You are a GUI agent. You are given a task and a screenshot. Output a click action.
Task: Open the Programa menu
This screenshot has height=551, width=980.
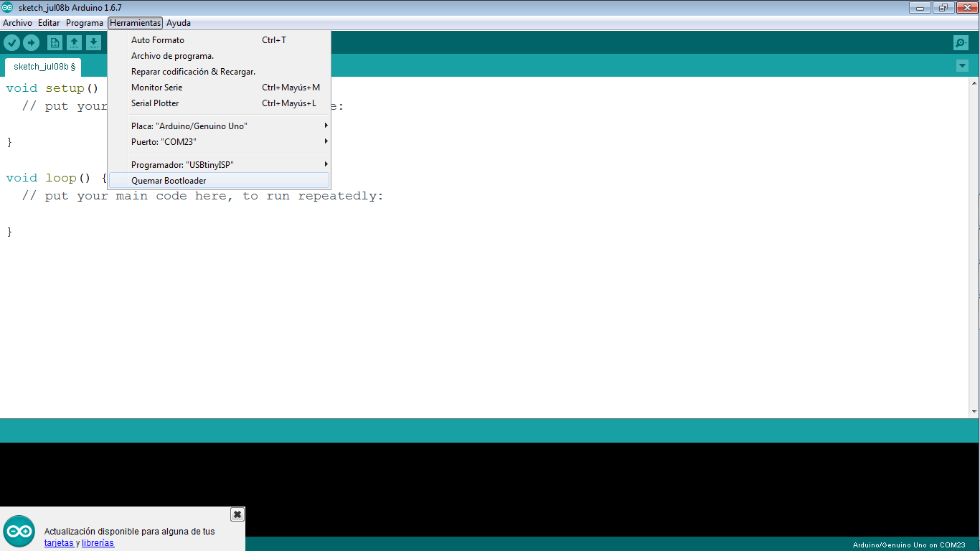coord(85,23)
